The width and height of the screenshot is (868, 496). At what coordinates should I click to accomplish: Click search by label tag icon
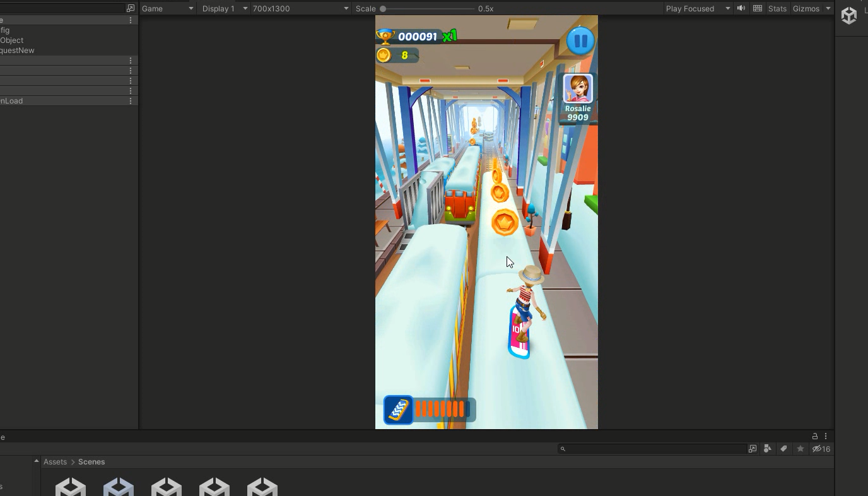783,449
